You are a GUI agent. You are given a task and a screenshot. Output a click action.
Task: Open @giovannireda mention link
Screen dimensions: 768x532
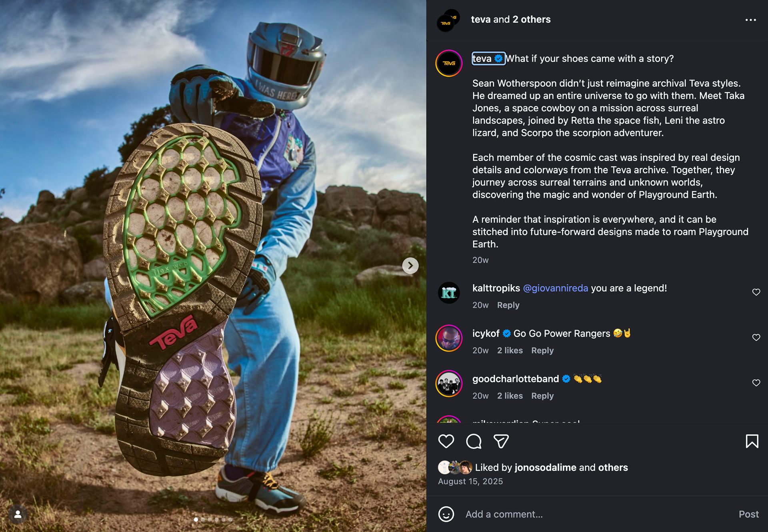(556, 288)
